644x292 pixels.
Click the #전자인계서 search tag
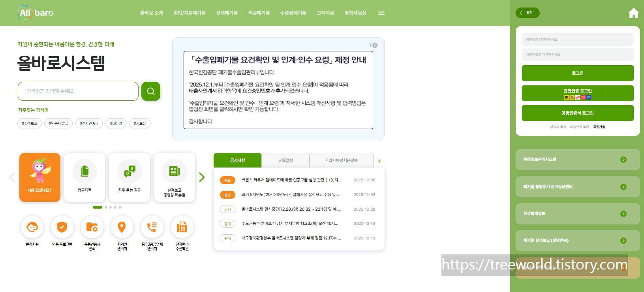(x=89, y=123)
